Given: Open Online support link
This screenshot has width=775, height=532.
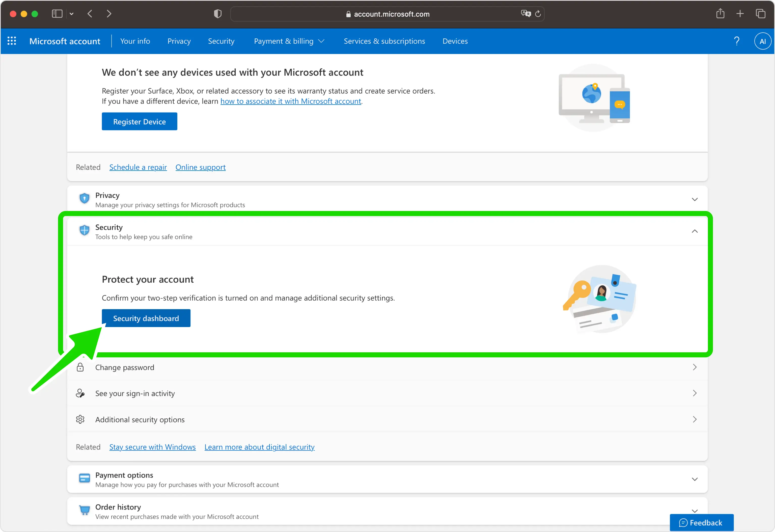Looking at the screenshot, I should (200, 167).
